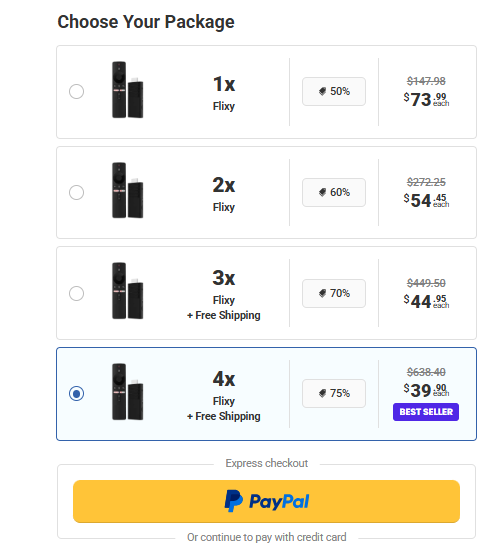Select the 3x Flixy package radio button
The image size is (497, 553).
pos(76,293)
